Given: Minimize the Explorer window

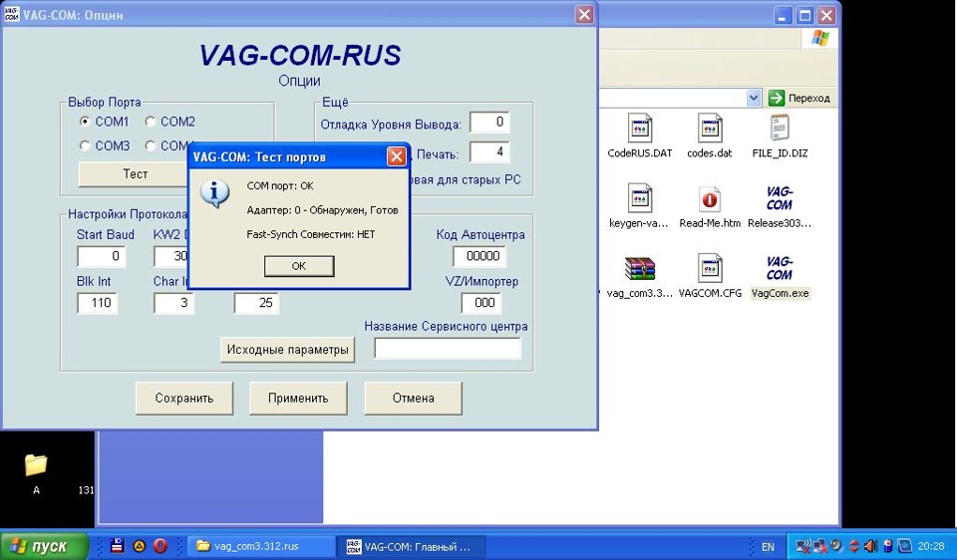Looking at the screenshot, I should 784,15.
